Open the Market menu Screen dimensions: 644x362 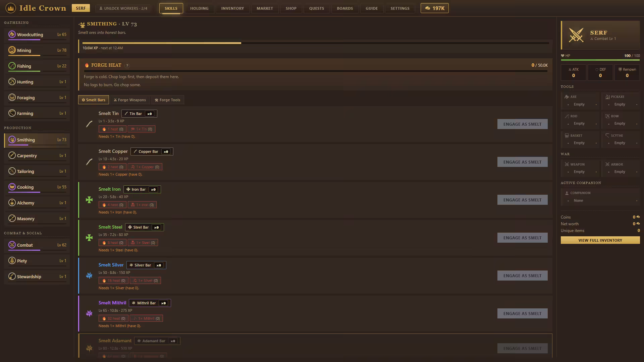[265, 8]
